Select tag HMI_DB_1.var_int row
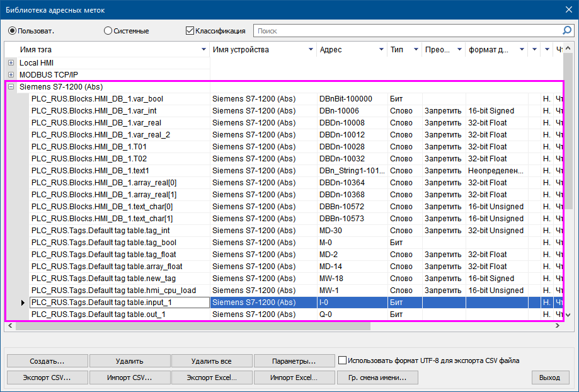 click(x=295, y=111)
